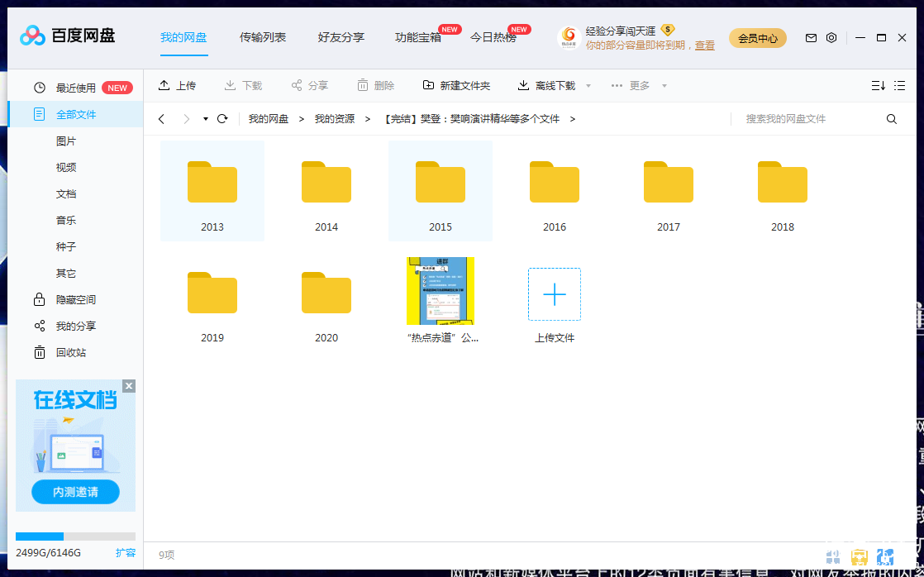Open settings hexagon icon in title bar
Image resolution: width=924 pixels, height=577 pixels.
point(831,38)
